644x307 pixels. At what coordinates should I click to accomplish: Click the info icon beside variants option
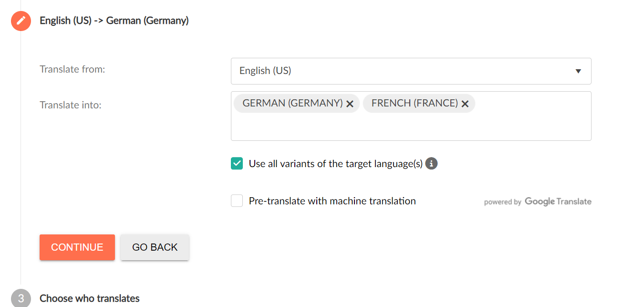(431, 163)
